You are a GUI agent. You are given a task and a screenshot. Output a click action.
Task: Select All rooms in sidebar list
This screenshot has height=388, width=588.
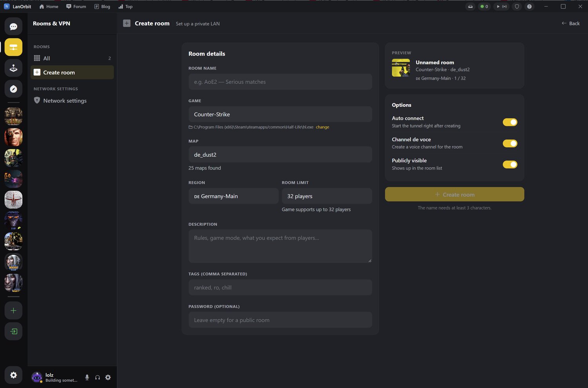pyautogui.click(x=72, y=58)
